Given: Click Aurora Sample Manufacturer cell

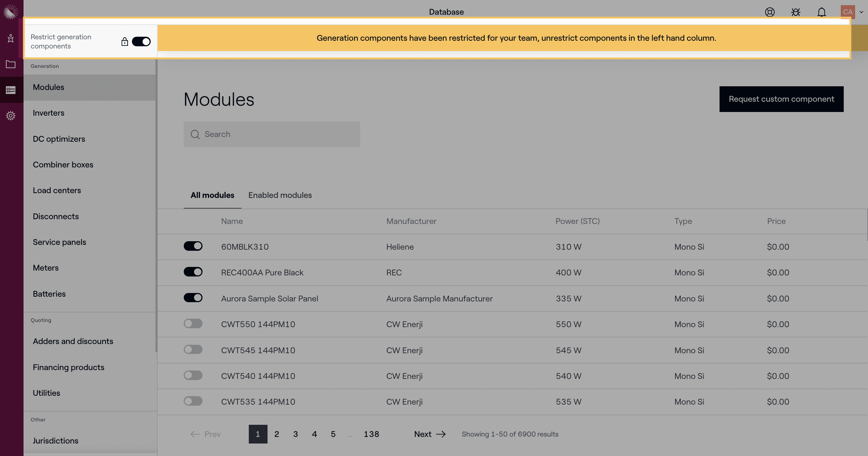Looking at the screenshot, I should (440, 298).
